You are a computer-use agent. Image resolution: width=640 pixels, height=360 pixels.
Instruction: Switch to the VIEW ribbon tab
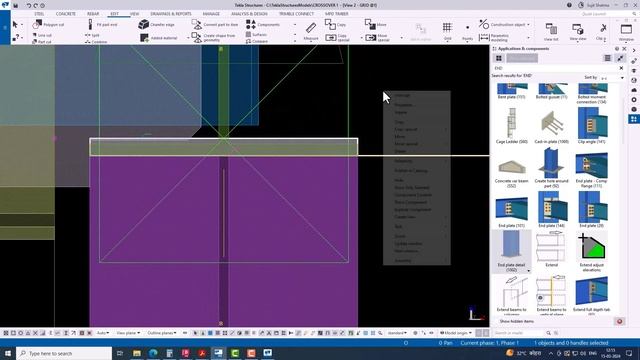[x=134, y=14]
